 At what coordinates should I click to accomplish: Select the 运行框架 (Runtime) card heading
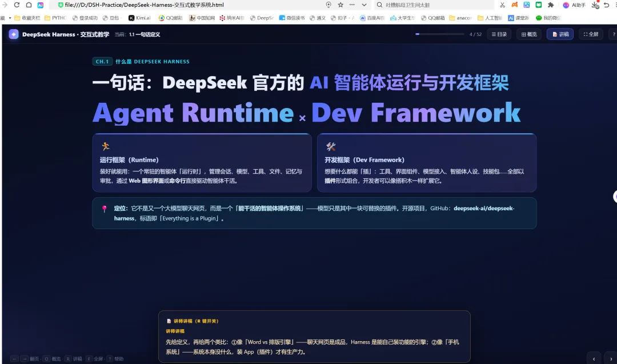129,160
